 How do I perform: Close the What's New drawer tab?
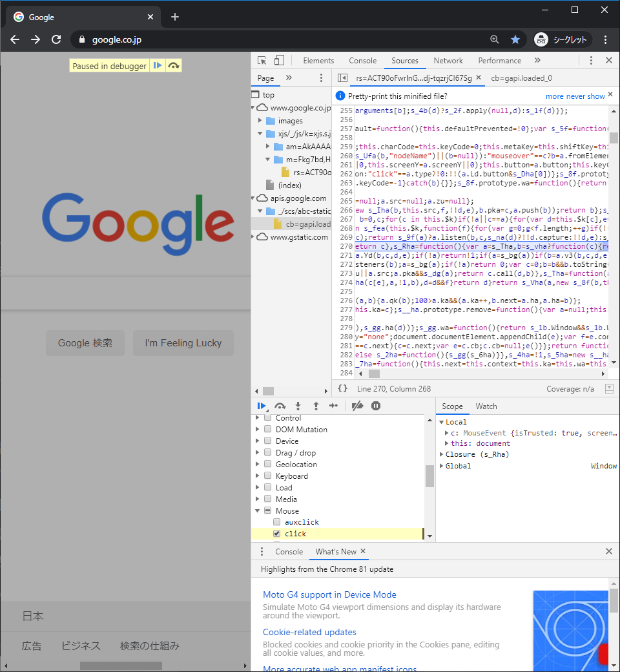(x=363, y=551)
